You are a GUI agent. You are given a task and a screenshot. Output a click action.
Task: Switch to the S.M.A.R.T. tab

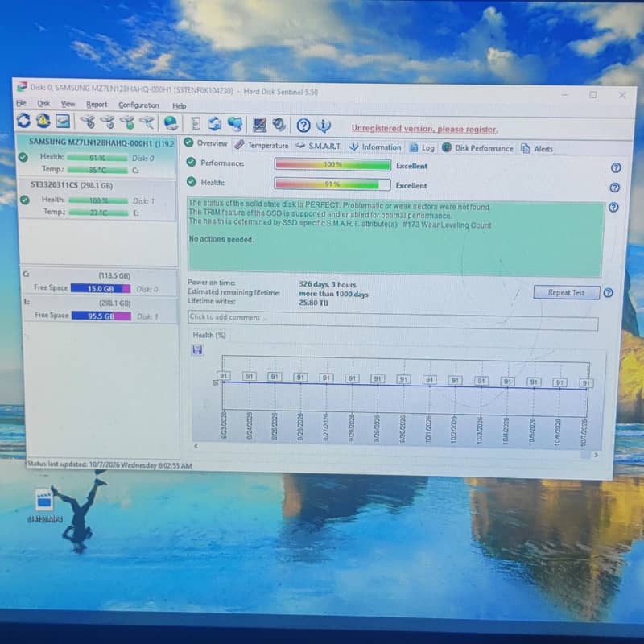(319, 147)
